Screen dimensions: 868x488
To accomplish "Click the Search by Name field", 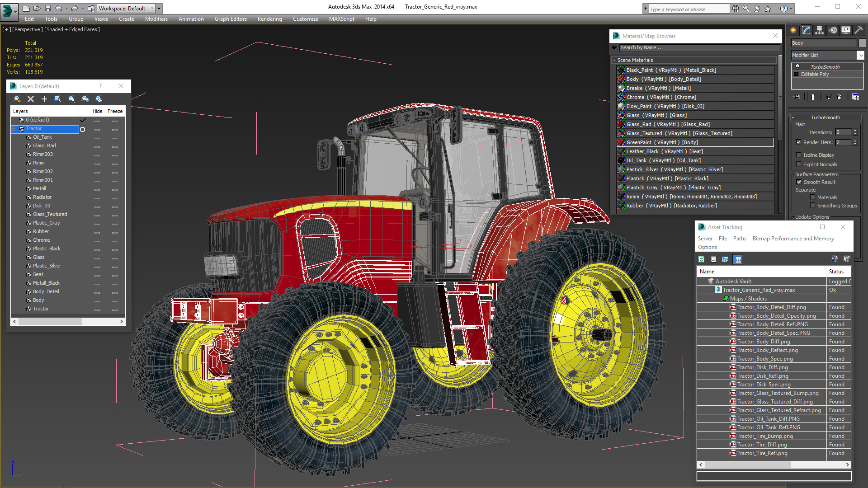I will 698,47.
